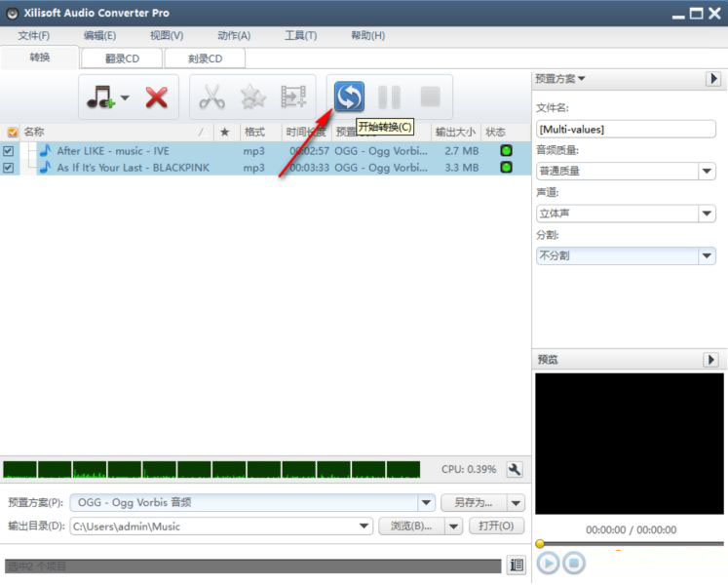The height and width of the screenshot is (585, 728).
Task: Sort by the 格式 column header
Action: [x=260, y=132]
